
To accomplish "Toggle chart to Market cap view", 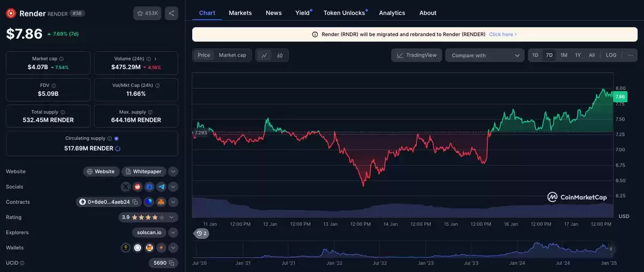I will pyautogui.click(x=232, y=55).
